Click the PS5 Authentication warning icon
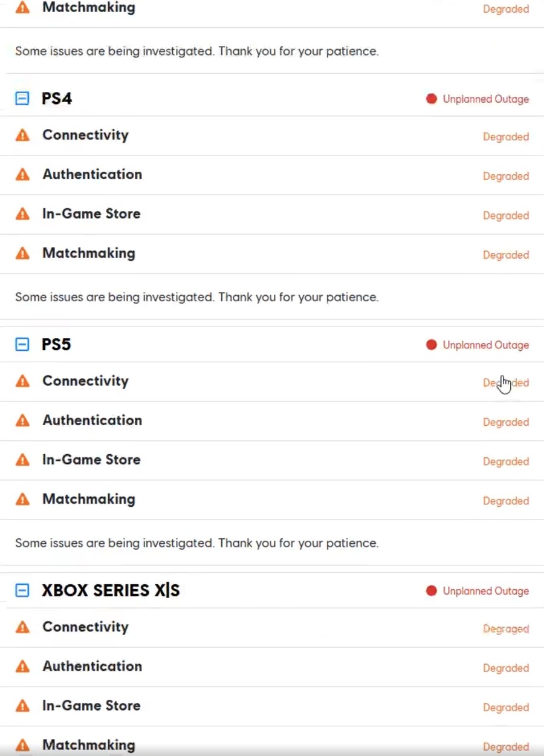This screenshot has width=544, height=756. click(22, 421)
